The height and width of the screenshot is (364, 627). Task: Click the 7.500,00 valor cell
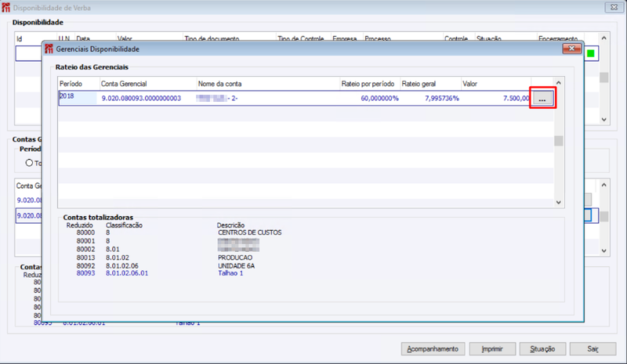(x=516, y=99)
